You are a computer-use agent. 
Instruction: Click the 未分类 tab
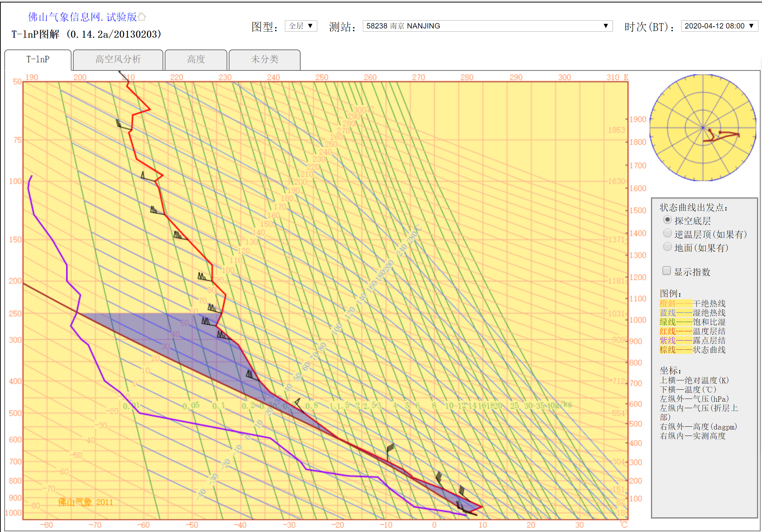click(x=264, y=59)
